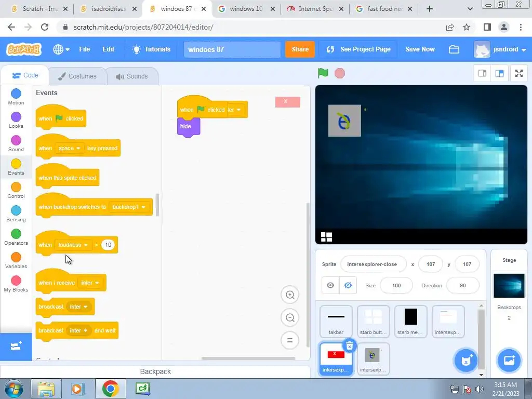Screen dimensions: 532x399
Task: Stop the project with red stop button
Action: (340, 73)
